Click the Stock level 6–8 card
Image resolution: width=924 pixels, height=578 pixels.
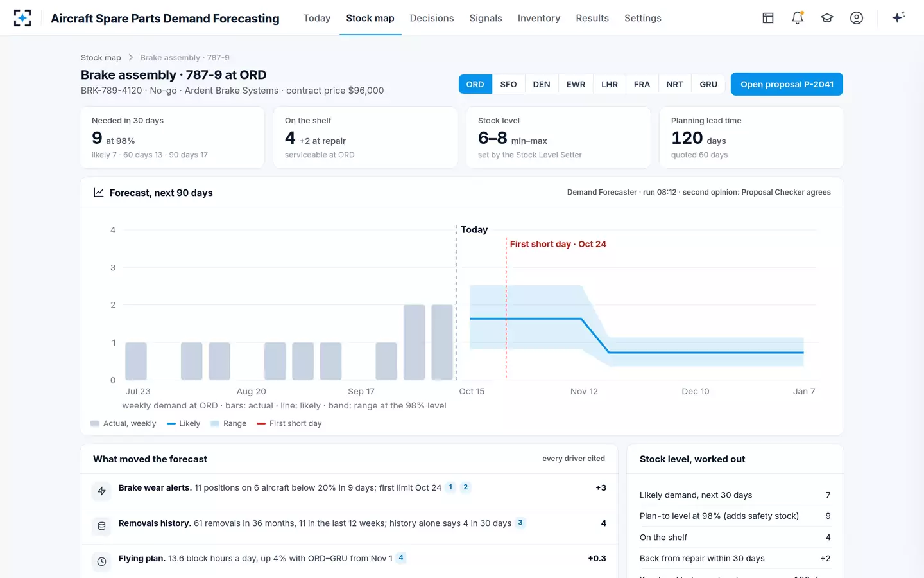(x=558, y=137)
